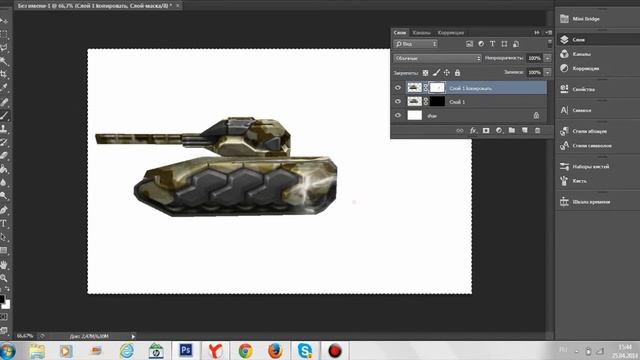
Task: Click the foreground color swatch
Action: tap(2, 299)
